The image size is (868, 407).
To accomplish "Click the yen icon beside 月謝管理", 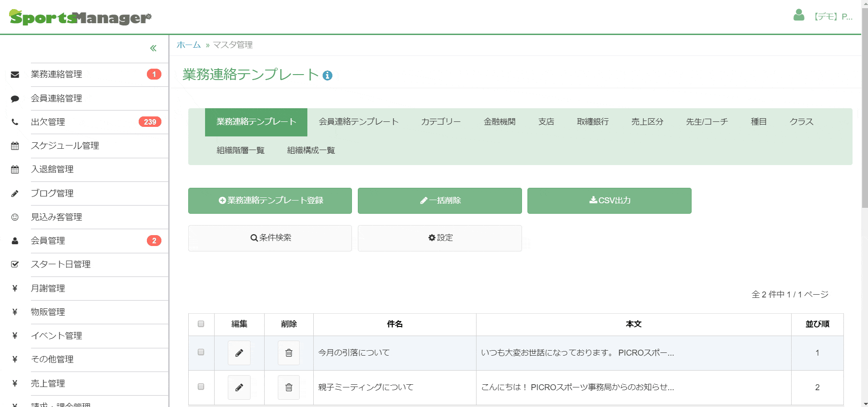I will (x=15, y=288).
